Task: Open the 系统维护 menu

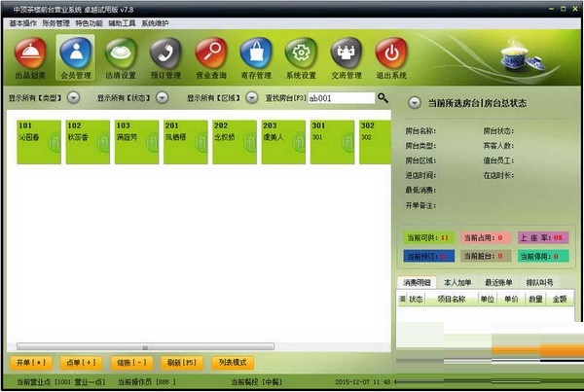Action: coord(156,22)
